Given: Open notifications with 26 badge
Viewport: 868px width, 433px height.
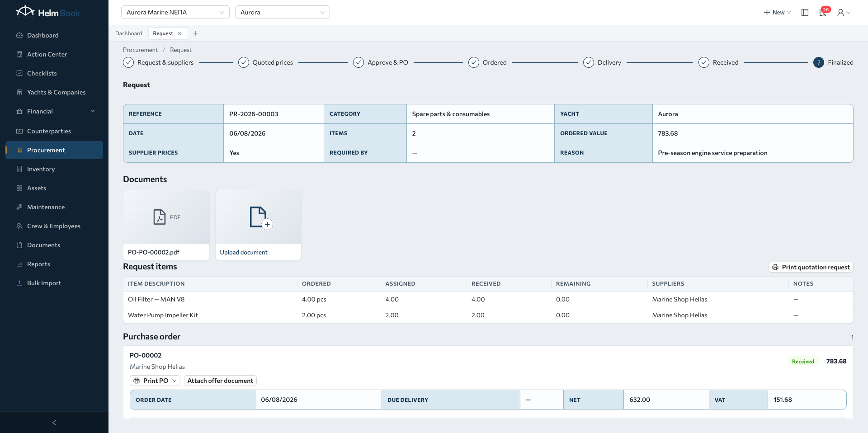Looking at the screenshot, I should click(823, 12).
